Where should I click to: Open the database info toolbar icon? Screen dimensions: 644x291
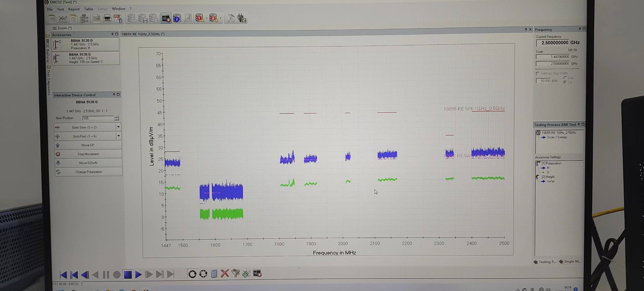pos(177,18)
